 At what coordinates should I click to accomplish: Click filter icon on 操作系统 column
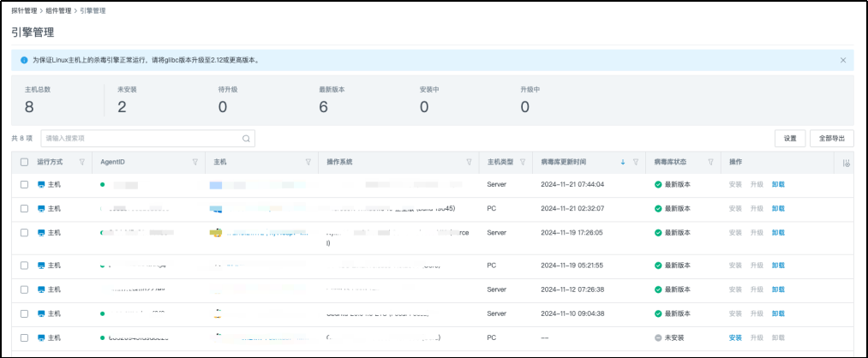469,162
